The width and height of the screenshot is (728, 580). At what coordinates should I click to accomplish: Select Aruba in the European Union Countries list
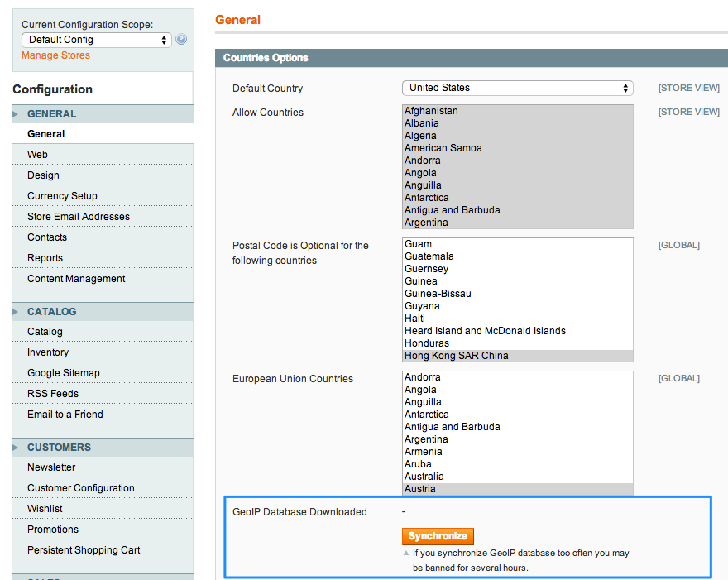point(517,464)
